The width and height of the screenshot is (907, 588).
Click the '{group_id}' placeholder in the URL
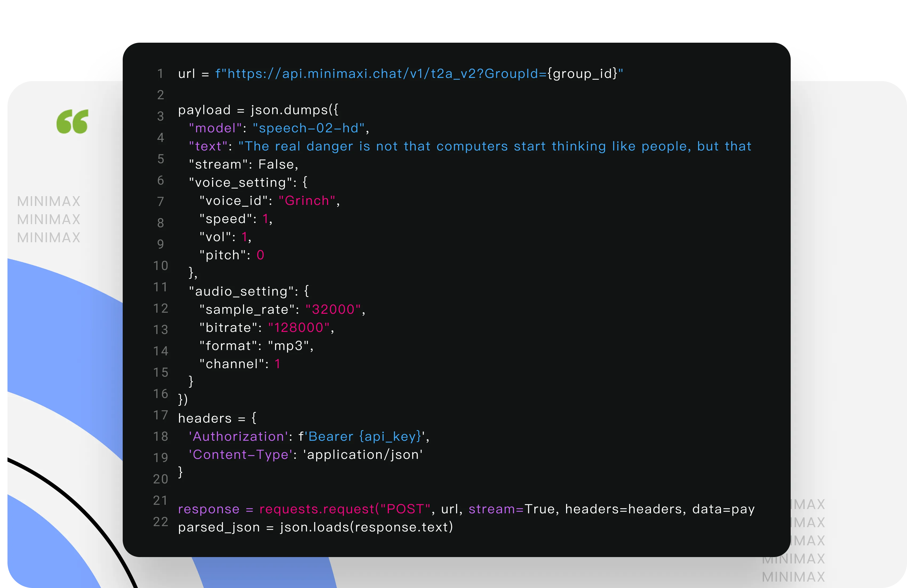click(582, 74)
